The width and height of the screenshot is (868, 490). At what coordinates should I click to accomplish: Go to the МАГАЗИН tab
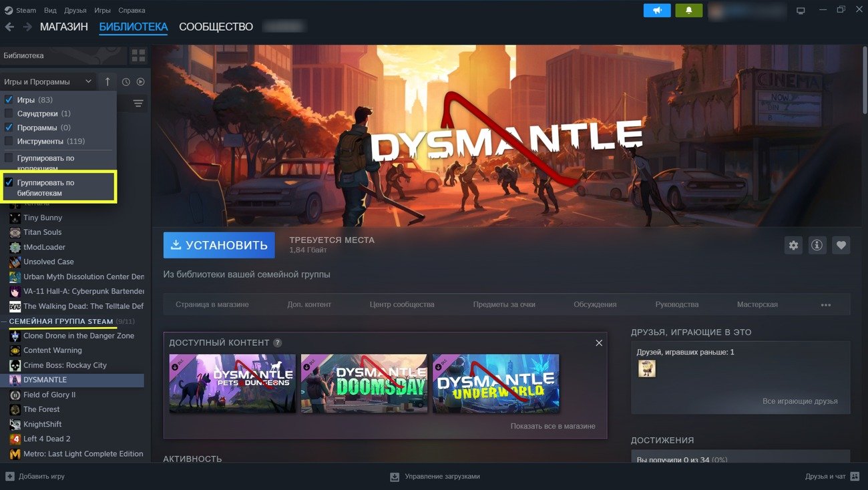(x=64, y=27)
